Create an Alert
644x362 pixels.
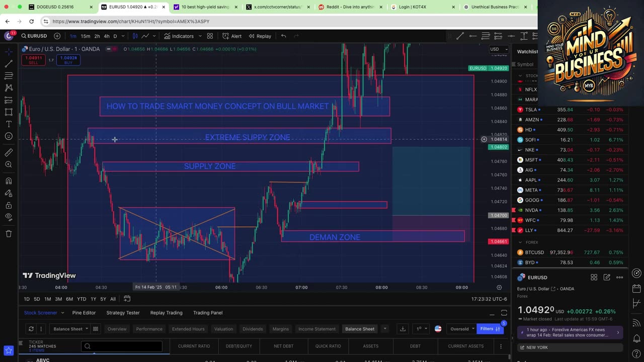[232, 36]
